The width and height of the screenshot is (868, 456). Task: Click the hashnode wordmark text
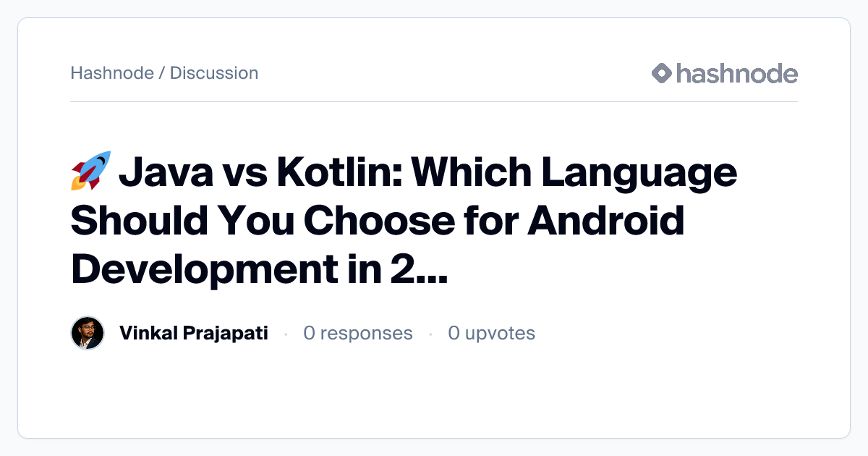(737, 73)
